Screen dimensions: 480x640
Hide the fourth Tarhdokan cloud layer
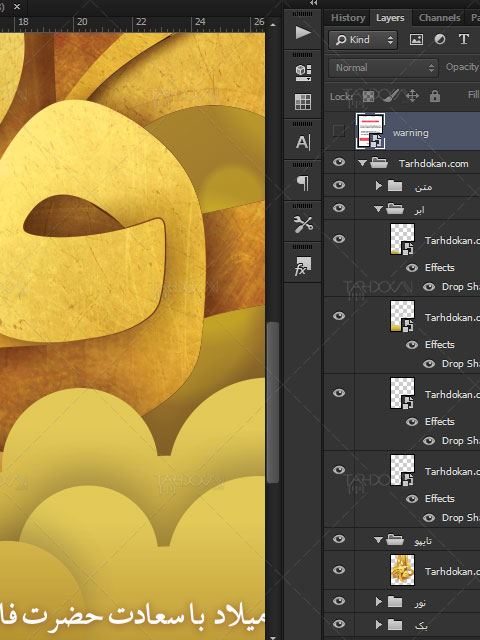click(339, 470)
